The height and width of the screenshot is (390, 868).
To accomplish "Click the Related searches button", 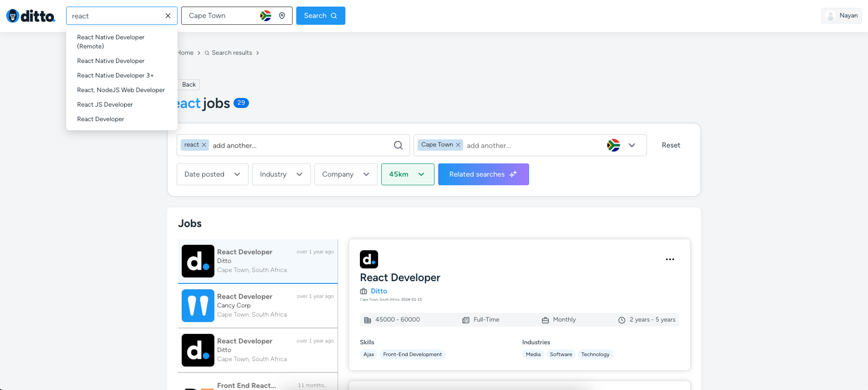I will click(483, 174).
